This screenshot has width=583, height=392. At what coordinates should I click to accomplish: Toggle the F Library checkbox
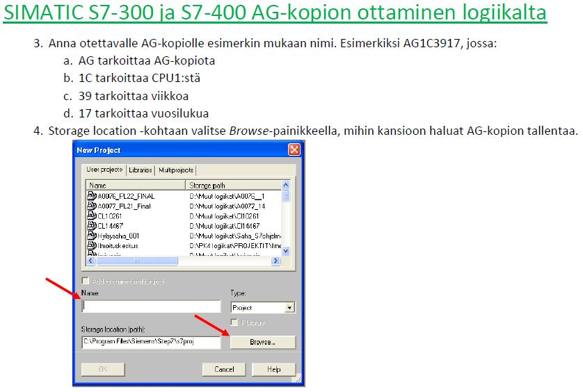point(234,322)
